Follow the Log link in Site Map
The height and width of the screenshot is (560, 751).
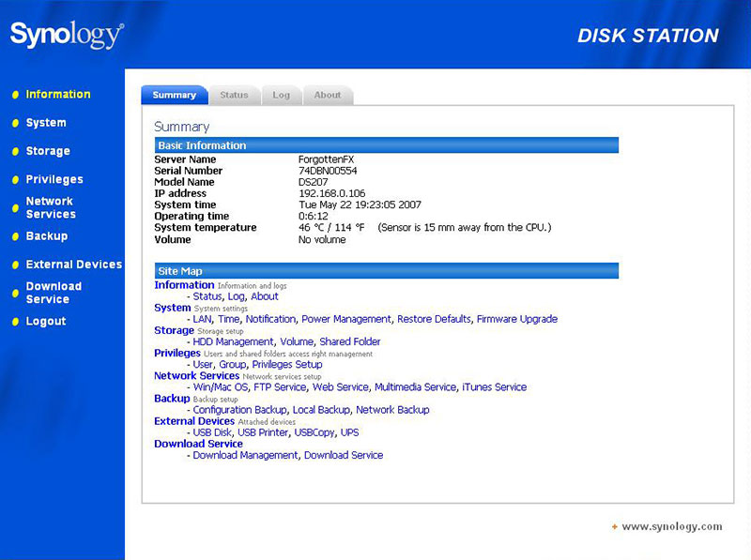[237, 296]
